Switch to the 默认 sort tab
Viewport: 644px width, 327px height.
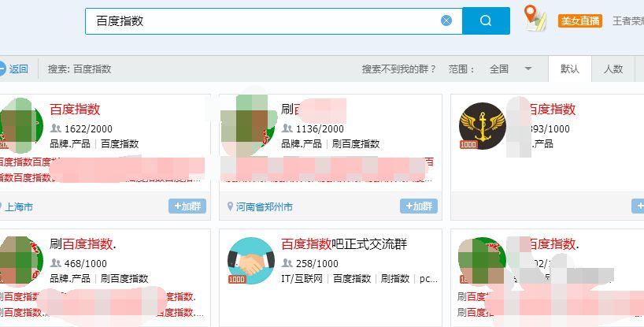click(570, 69)
